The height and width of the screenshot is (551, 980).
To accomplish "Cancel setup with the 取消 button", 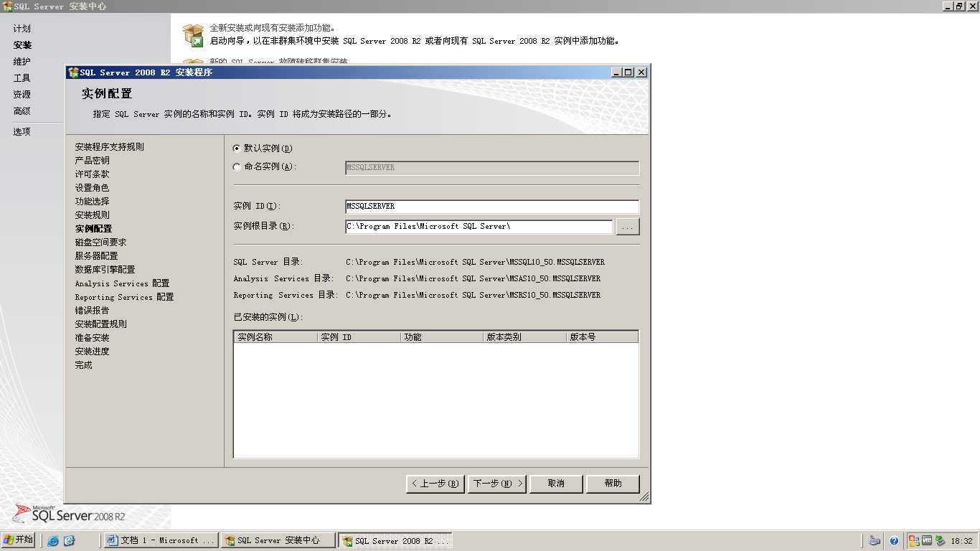I will (x=556, y=484).
